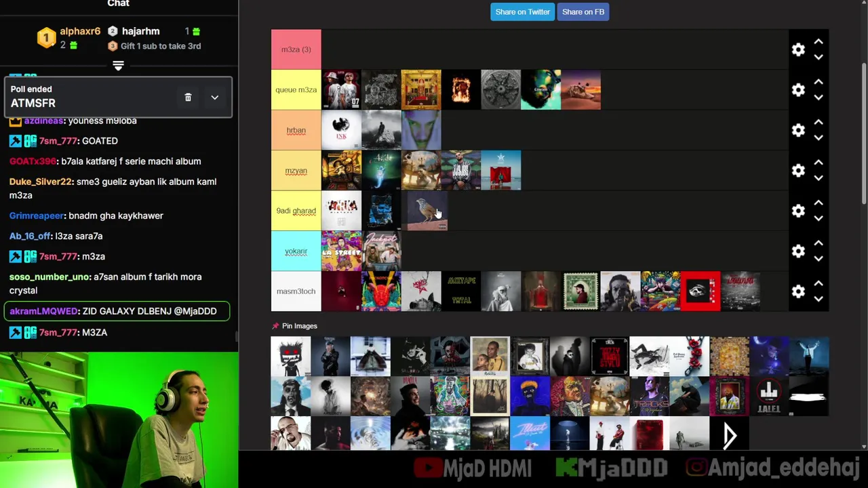The image size is (868, 488).
Task: Open alphaxr6 top gifter profile
Action: (x=80, y=31)
